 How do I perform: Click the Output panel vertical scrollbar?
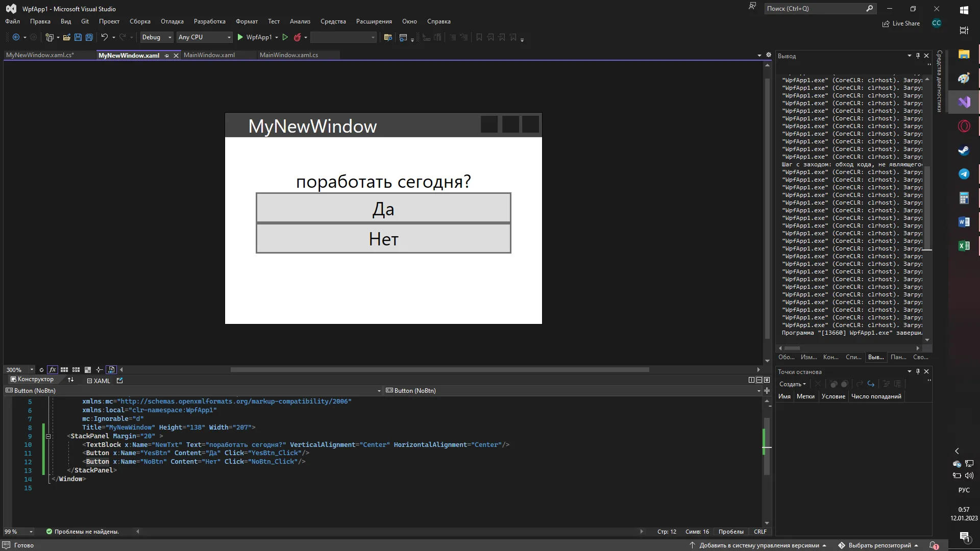tap(927, 208)
